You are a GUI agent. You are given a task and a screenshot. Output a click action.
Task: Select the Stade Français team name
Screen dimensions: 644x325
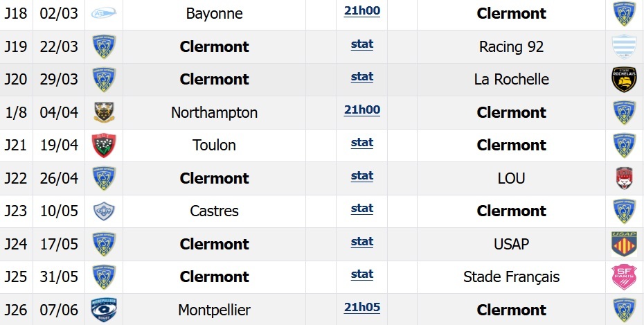pos(511,277)
